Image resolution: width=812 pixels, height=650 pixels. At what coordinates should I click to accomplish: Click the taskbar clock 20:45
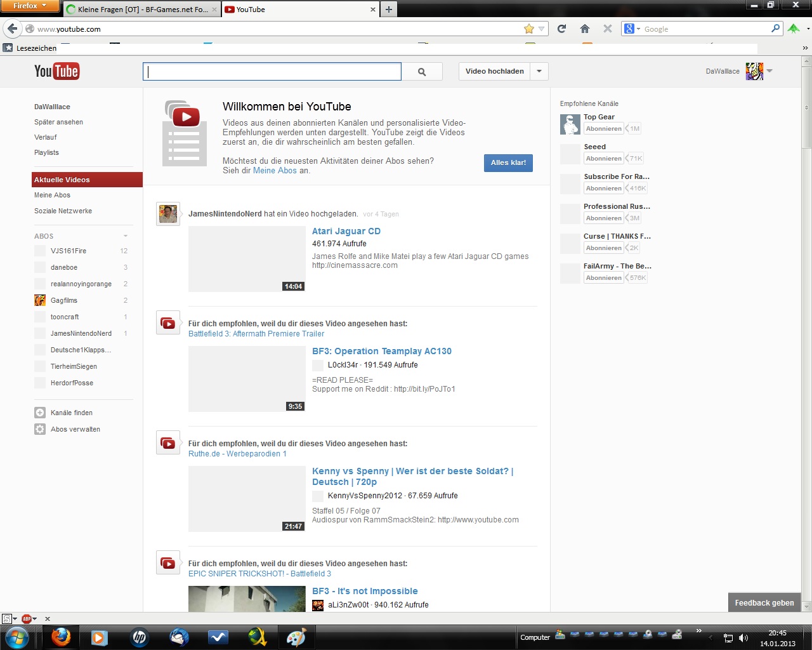tap(777, 633)
